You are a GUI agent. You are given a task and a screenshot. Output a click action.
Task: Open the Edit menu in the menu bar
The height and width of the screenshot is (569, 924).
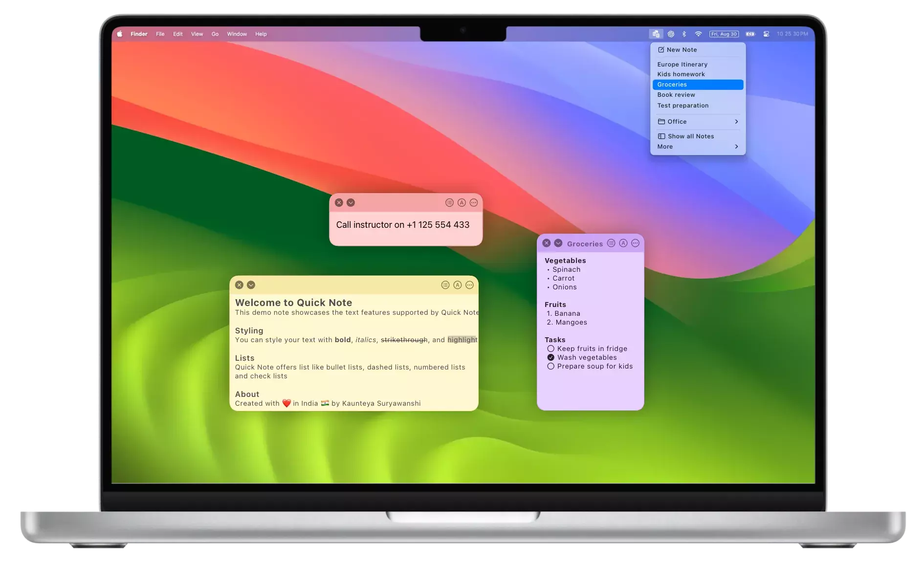(x=178, y=34)
